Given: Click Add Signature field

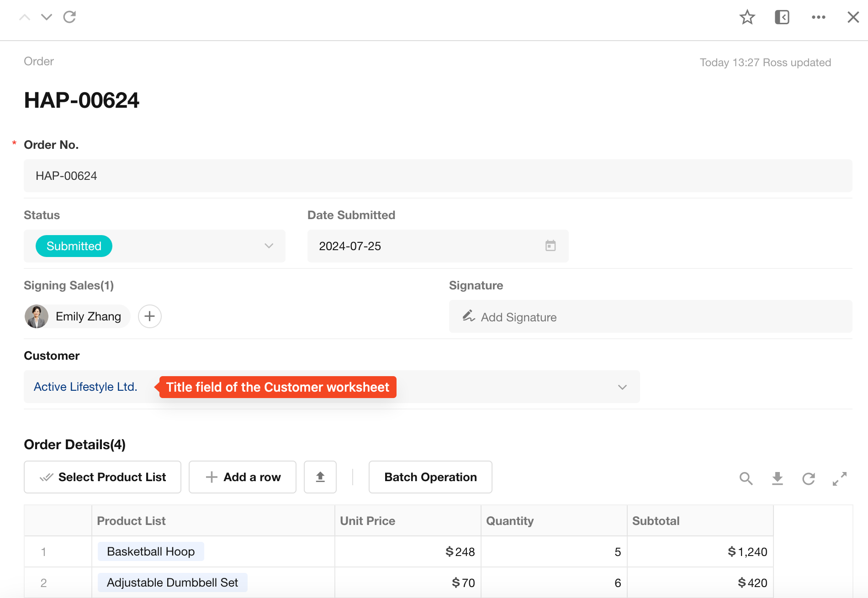Looking at the screenshot, I should pyautogui.click(x=519, y=317).
